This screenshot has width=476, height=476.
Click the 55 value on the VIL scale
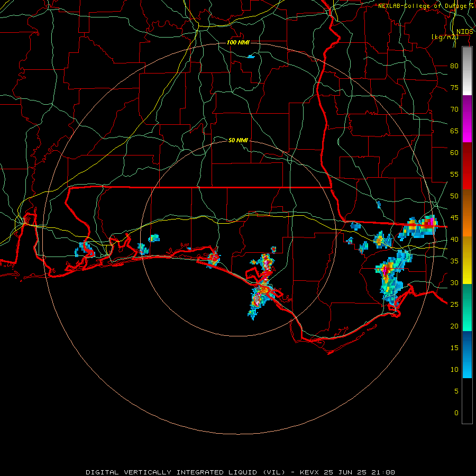[x=454, y=175]
